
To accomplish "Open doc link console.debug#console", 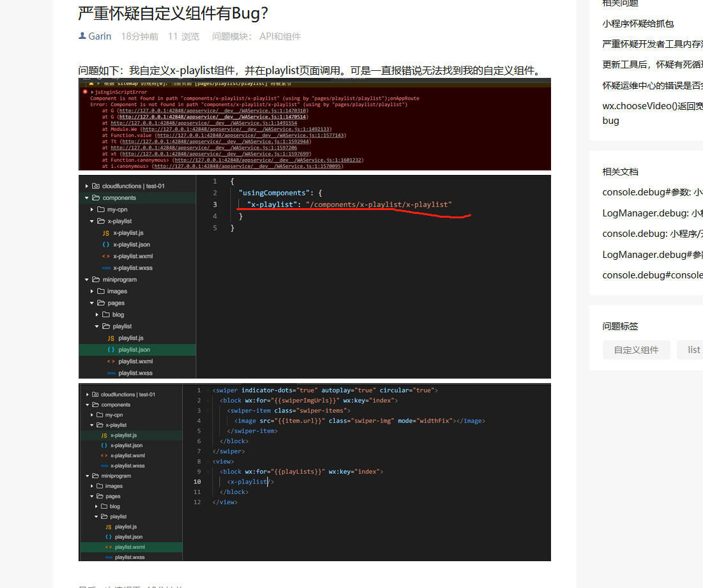I will click(653, 275).
